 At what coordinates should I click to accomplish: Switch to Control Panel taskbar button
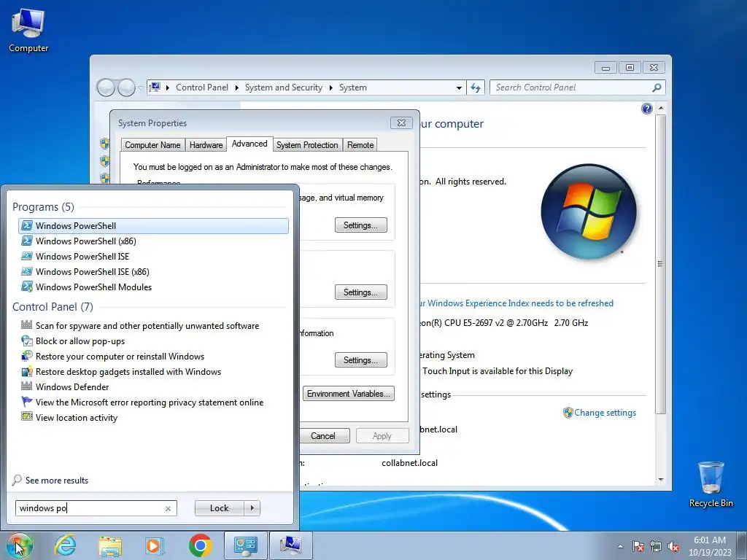coord(245,545)
